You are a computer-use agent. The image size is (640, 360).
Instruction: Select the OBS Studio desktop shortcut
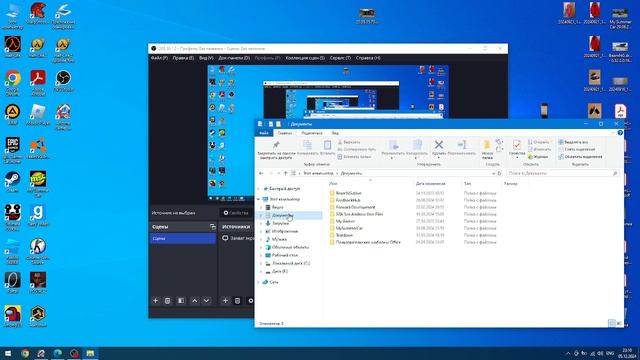(63, 81)
